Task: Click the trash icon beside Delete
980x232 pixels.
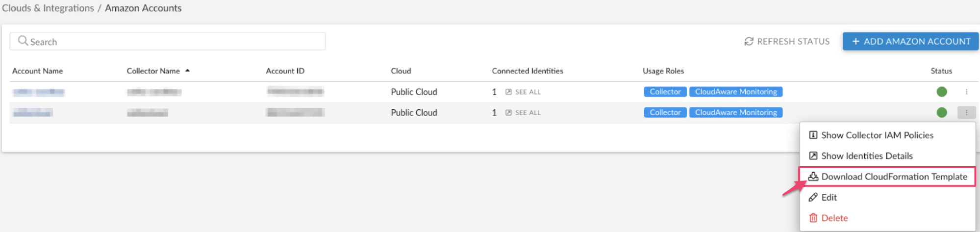Action: pyautogui.click(x=813, y=218)
